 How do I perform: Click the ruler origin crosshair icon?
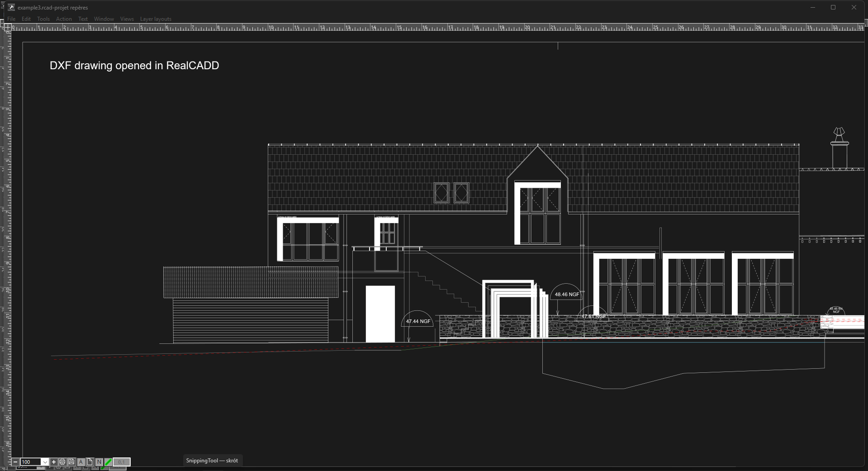coord(8,27)
